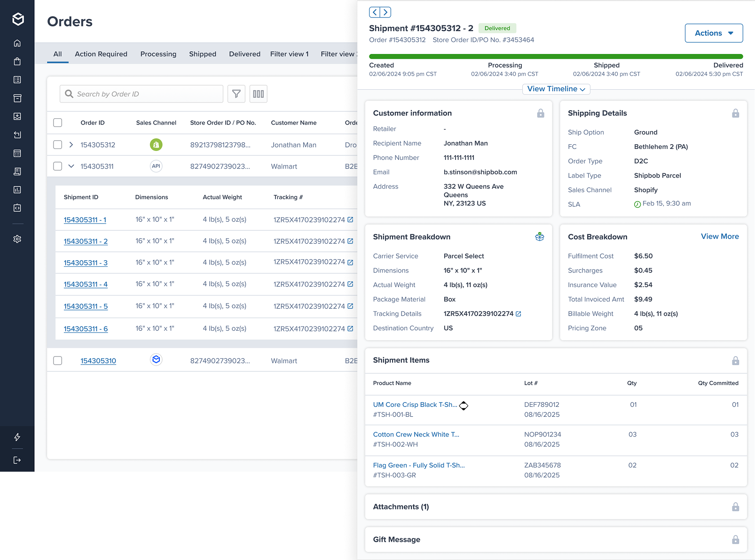
Task: Click the green shipment progress bar
Action: 556,56
